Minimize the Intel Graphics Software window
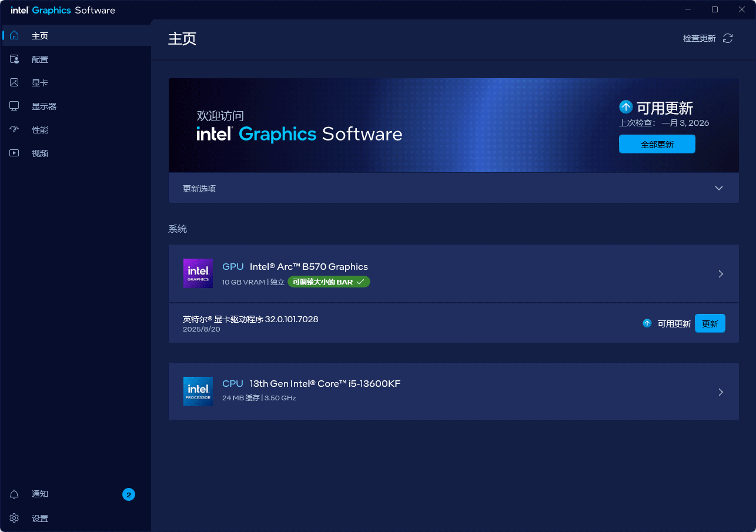Image resolution: width=756 pixels, height=532 pixels. [688, 9]
